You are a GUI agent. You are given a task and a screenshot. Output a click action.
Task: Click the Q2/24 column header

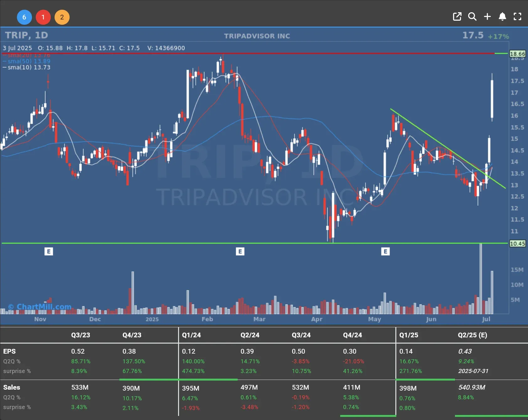(250, 335)
